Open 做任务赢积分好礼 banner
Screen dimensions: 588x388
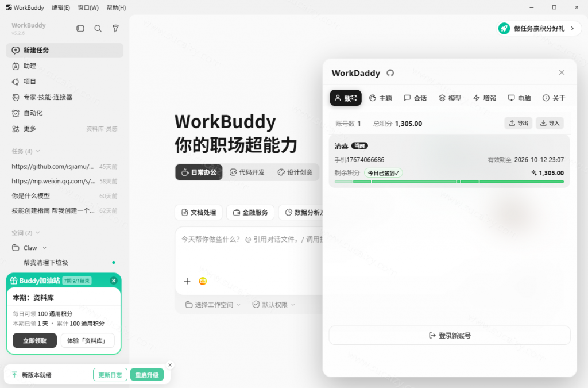539,29
